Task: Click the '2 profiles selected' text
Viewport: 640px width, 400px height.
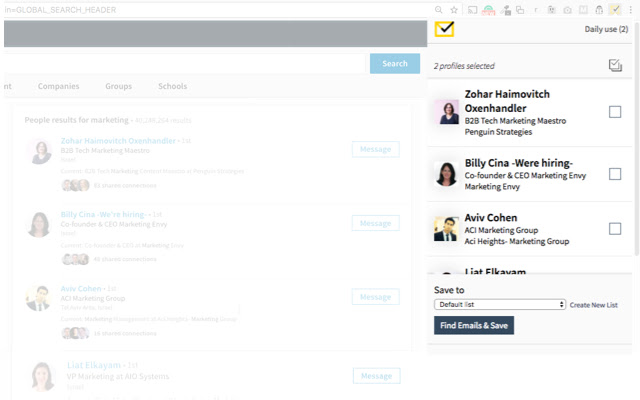Action: point(464,66)
